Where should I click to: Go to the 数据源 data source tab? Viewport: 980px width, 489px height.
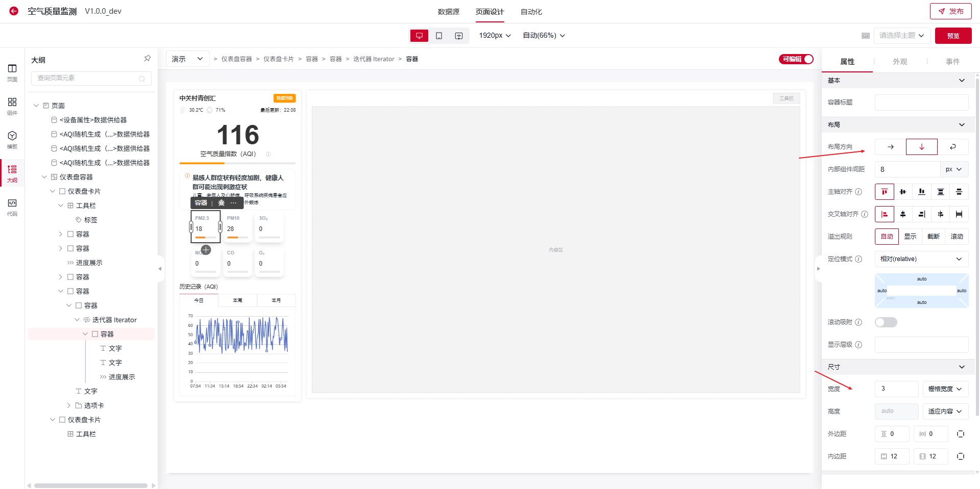tap(448, 12)
